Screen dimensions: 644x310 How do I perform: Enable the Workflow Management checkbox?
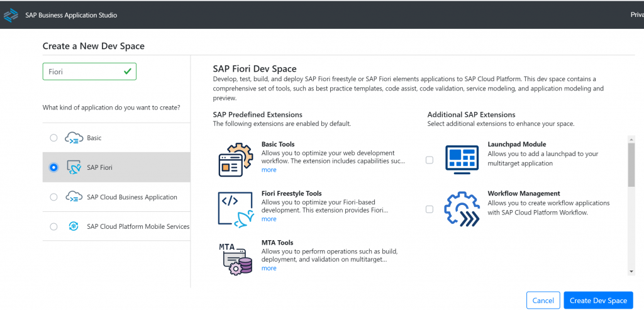pyautogui.click(x=429, y=209)
